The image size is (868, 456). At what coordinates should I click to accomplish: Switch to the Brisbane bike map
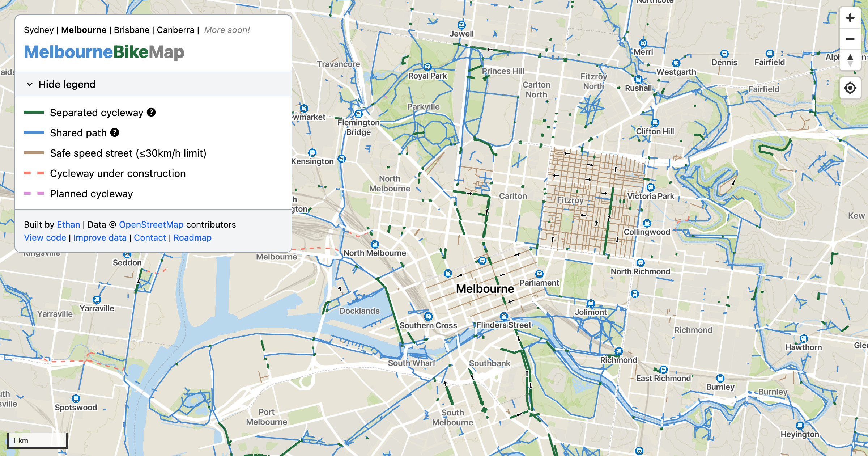[132, 30]
